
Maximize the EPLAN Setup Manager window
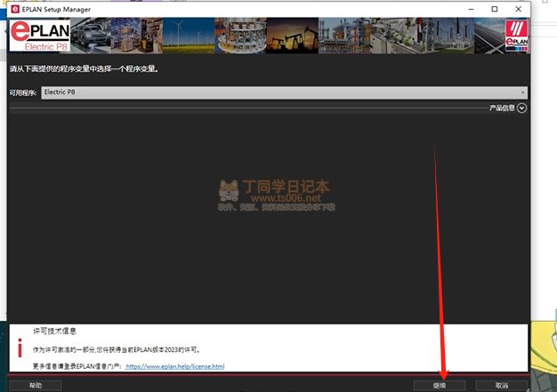[495, 9]
